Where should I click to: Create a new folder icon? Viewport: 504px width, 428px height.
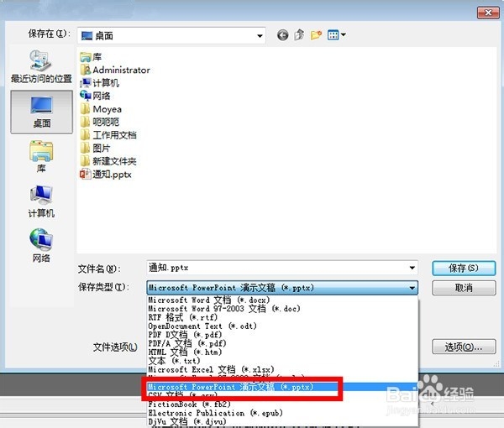pyautogui.click(x=317, y=34)
